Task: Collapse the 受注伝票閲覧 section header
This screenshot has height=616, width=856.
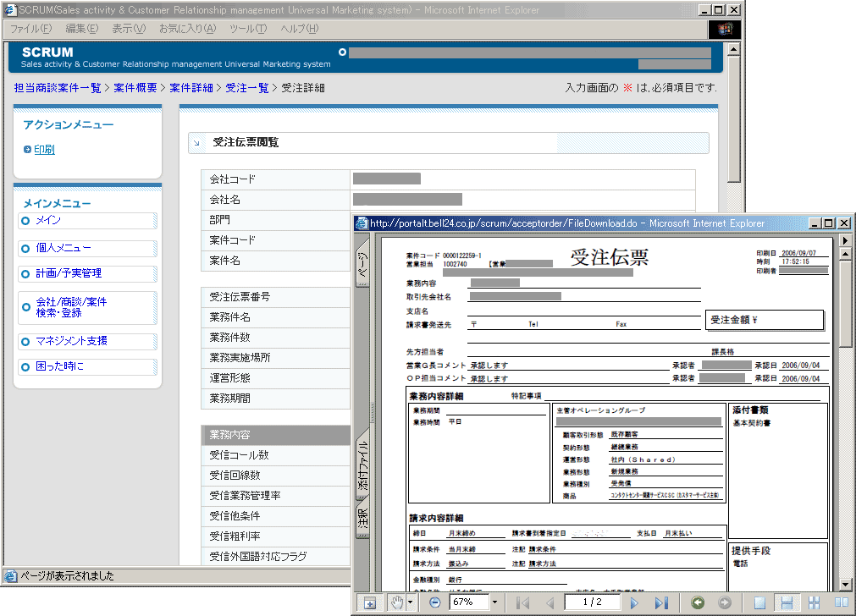Action: (197, 143)
